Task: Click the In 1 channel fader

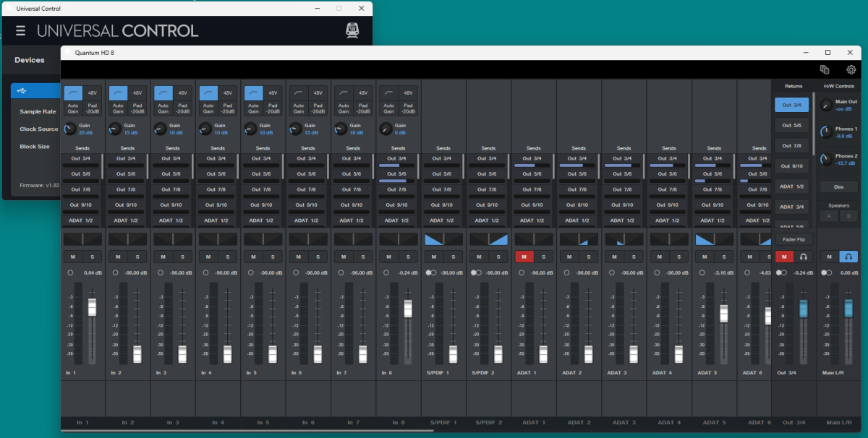Action: [92, 306]
